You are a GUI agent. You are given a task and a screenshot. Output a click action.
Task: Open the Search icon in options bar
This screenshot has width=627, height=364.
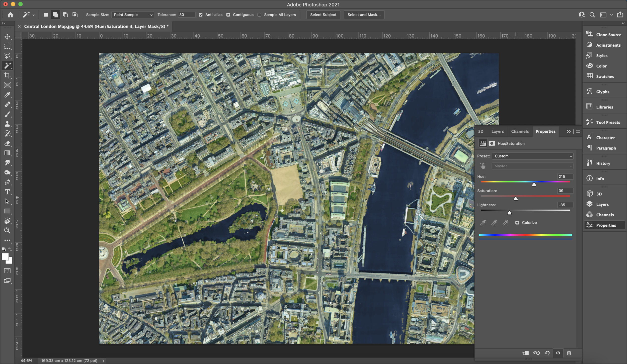coord(592,15)
